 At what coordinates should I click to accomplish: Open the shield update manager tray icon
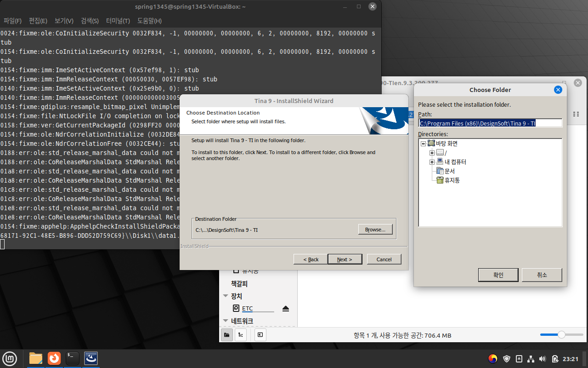[507, 359]
